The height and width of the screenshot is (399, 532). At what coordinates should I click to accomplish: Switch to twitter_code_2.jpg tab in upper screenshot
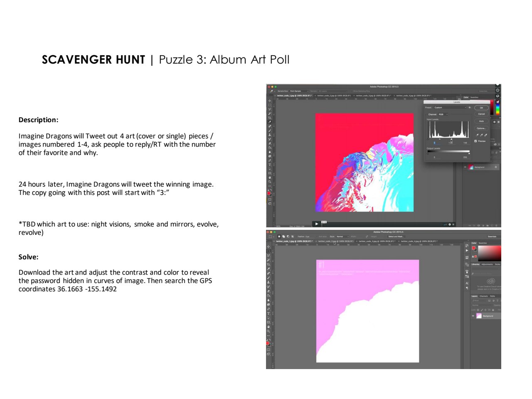(x=335, y=96)
